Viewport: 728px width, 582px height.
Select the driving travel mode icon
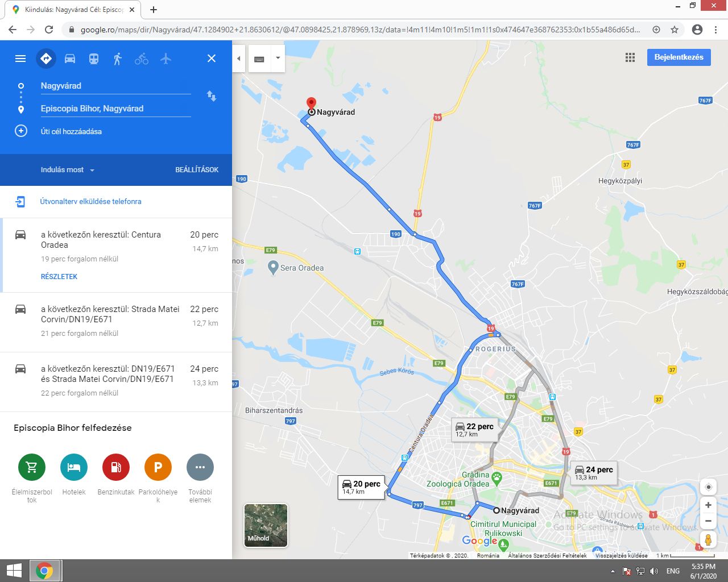tap(70, 59)
